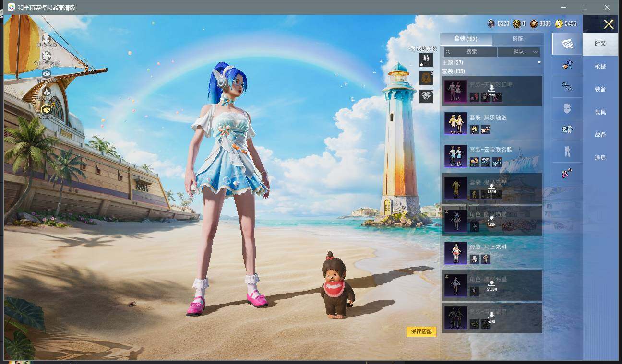Click the emulator logo in the title bar

pyautogui.click(x=11, y=7)
